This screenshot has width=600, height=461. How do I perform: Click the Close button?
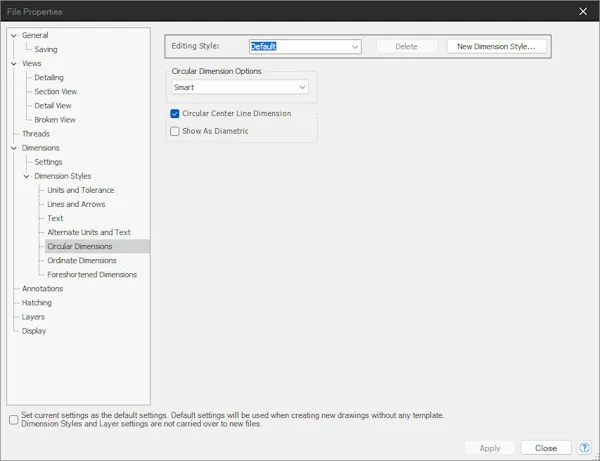pyautogui.click(x=546, y=448)
